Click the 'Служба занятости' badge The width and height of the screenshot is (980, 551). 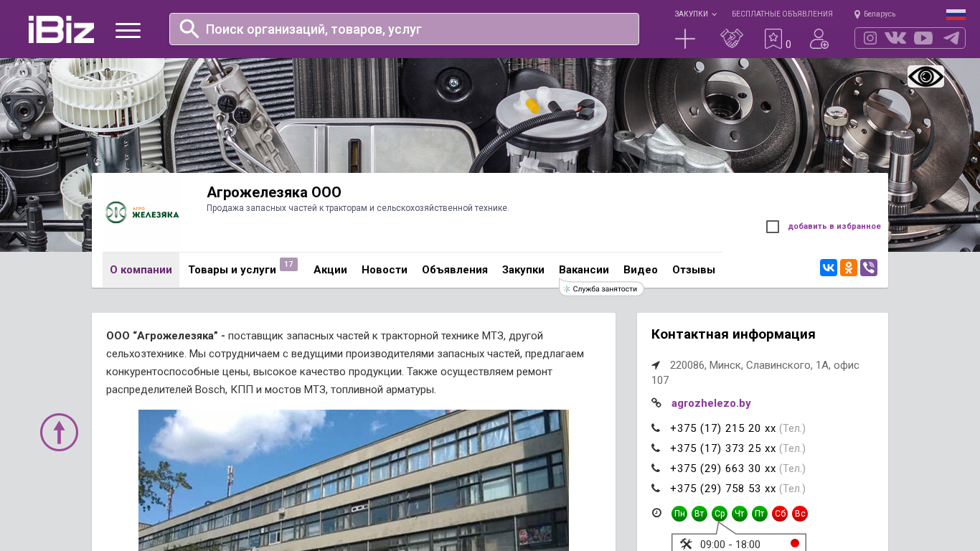tap(601, 288)
